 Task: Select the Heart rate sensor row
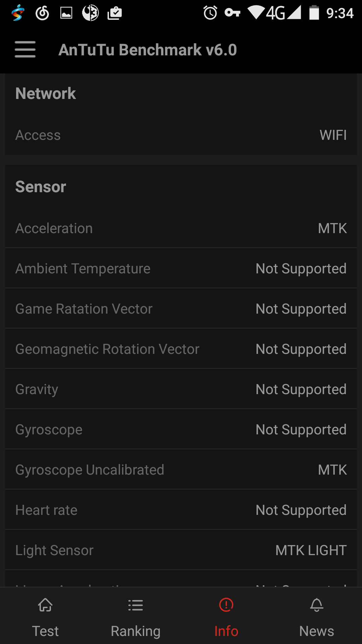click(x=181, y=510)
